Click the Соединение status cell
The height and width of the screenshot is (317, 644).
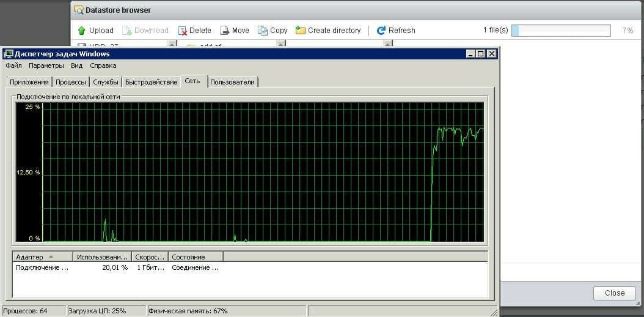(195, 267)
